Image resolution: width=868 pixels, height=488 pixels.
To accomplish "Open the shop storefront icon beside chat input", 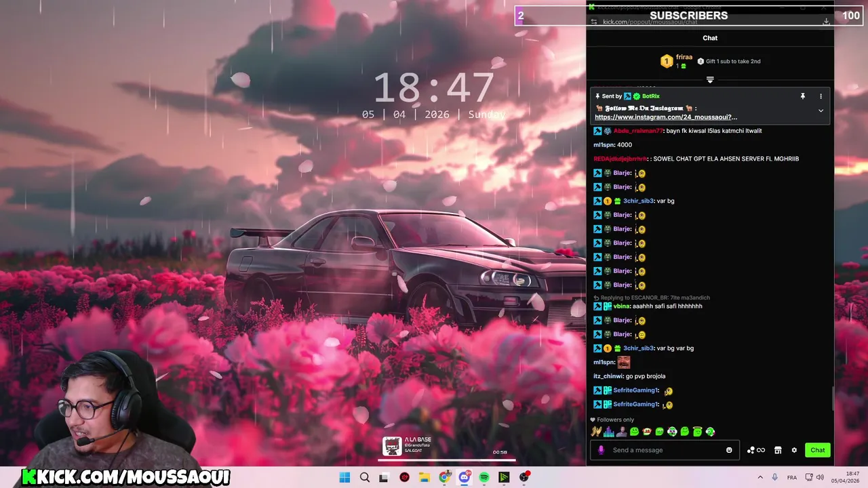I will (x=778, y=450).
